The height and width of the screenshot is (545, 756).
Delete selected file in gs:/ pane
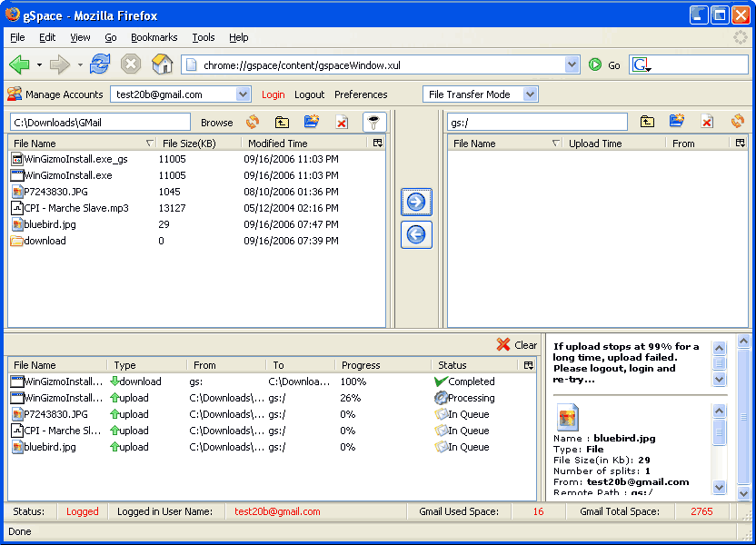[707, 122]
